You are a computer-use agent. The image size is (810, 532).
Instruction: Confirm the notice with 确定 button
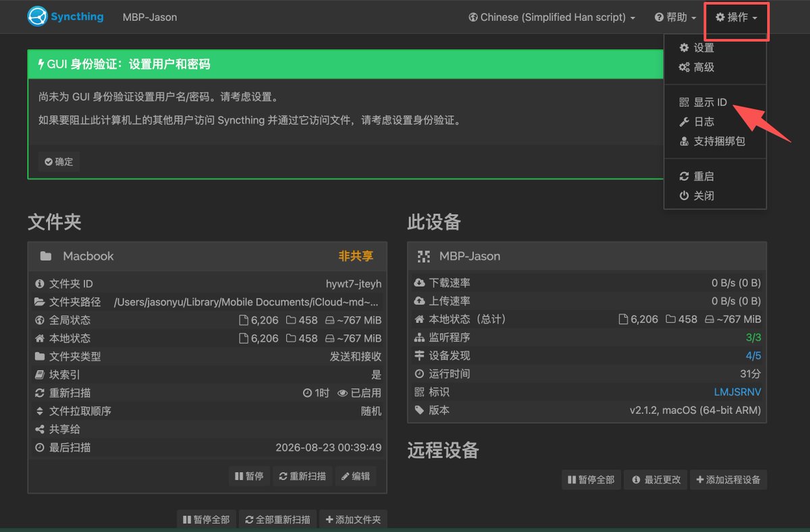coord(59,162)
